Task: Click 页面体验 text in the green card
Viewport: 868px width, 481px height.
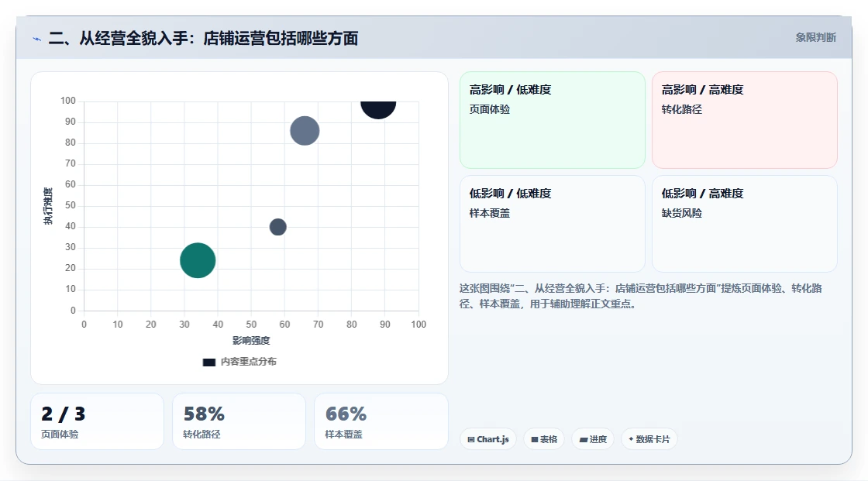Action: pos(489,109)
